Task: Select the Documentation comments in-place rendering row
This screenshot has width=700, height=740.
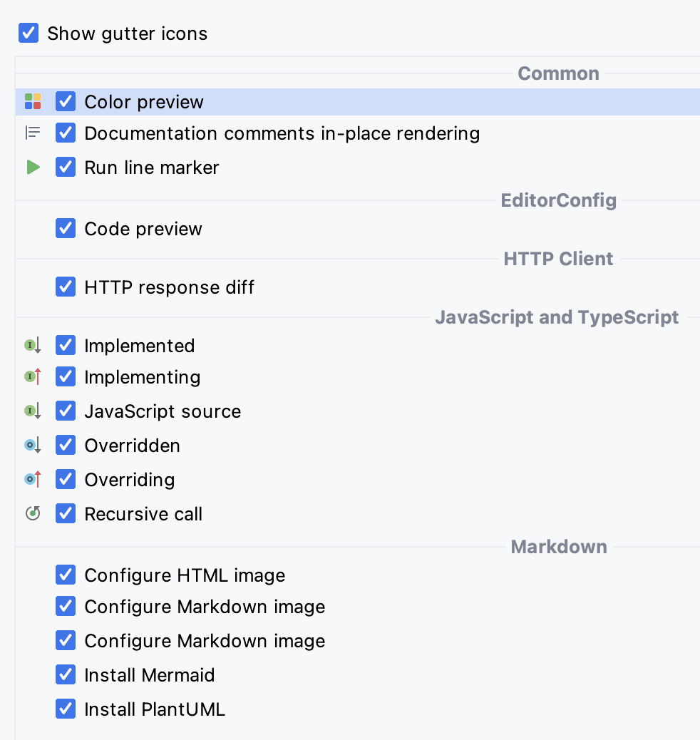Action: click(282, 133)
